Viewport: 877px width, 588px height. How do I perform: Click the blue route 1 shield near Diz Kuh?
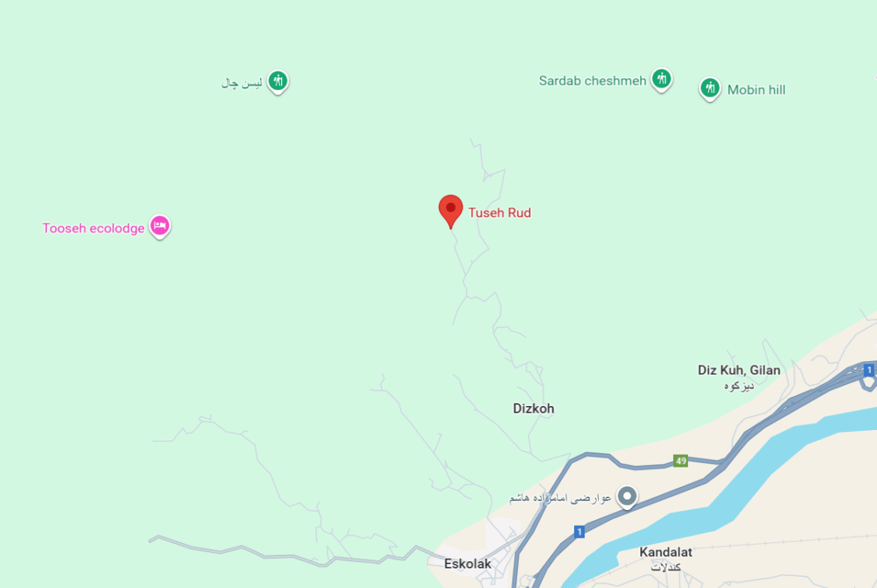(869, 370)
